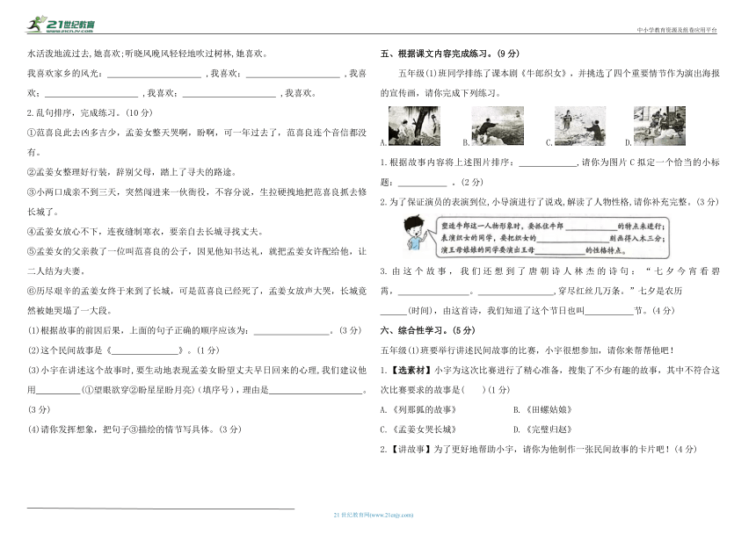The image size is (756, 534).
Task: Click the blank after 理由是
Action: (x=316, y=391)
